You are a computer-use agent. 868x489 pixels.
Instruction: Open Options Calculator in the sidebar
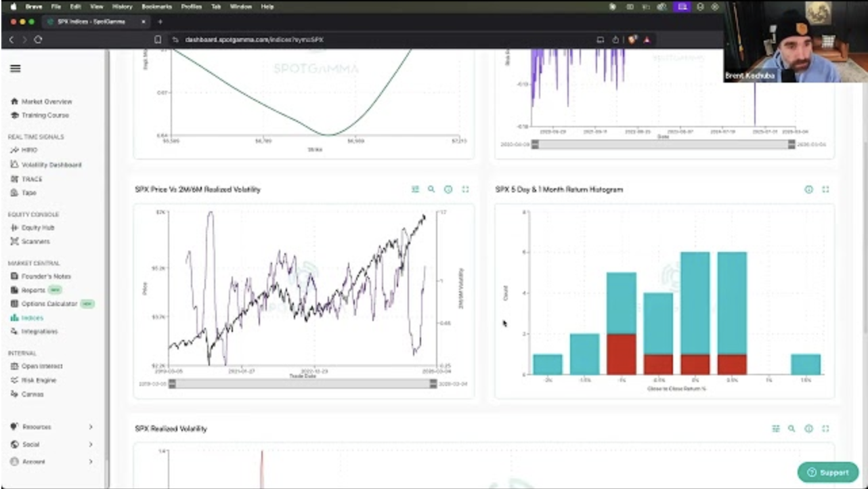click(49, 304)
